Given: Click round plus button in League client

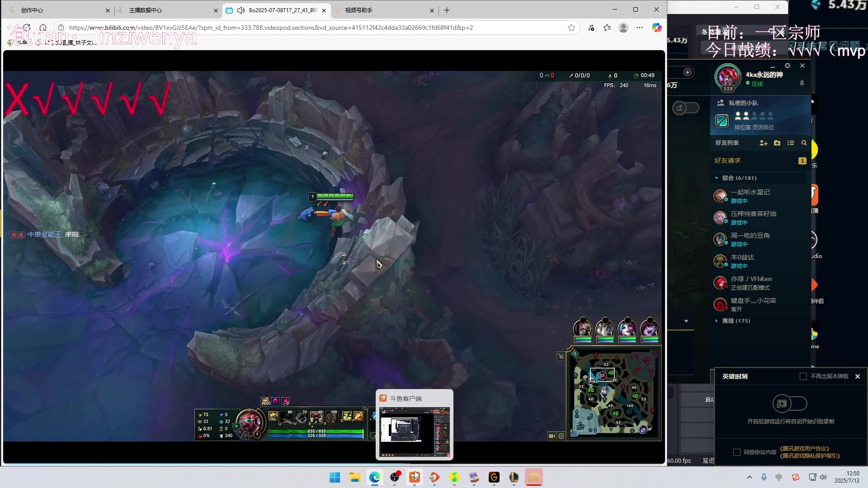Looking at the screenshot, I should pyautogui.click(x=688, y=72).
